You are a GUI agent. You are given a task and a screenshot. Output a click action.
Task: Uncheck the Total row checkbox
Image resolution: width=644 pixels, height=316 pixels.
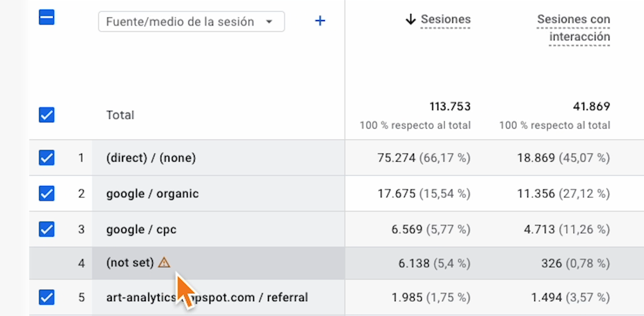click(x=47, y=115)
